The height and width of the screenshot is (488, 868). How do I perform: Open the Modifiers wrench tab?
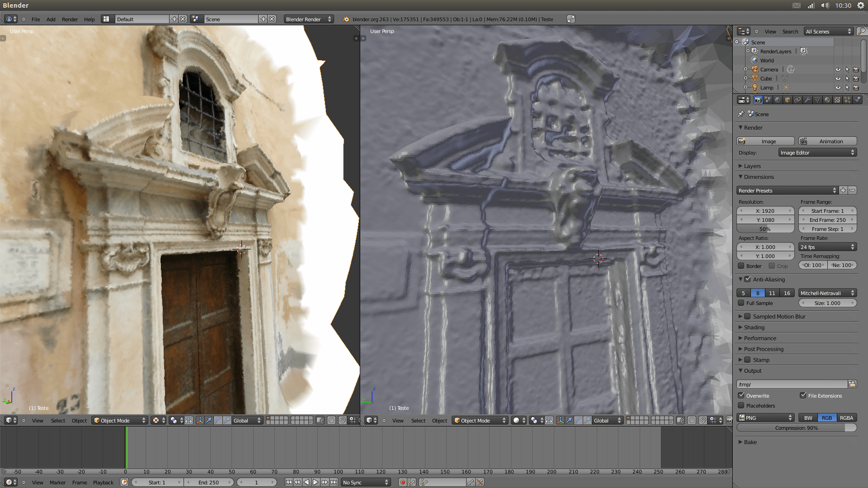coord(807,100)
